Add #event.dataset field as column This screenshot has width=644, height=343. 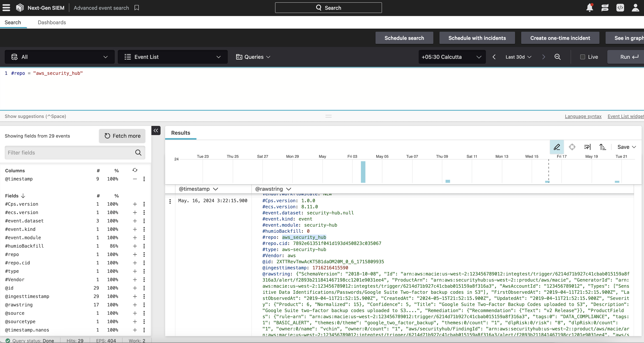pos(135,221)
